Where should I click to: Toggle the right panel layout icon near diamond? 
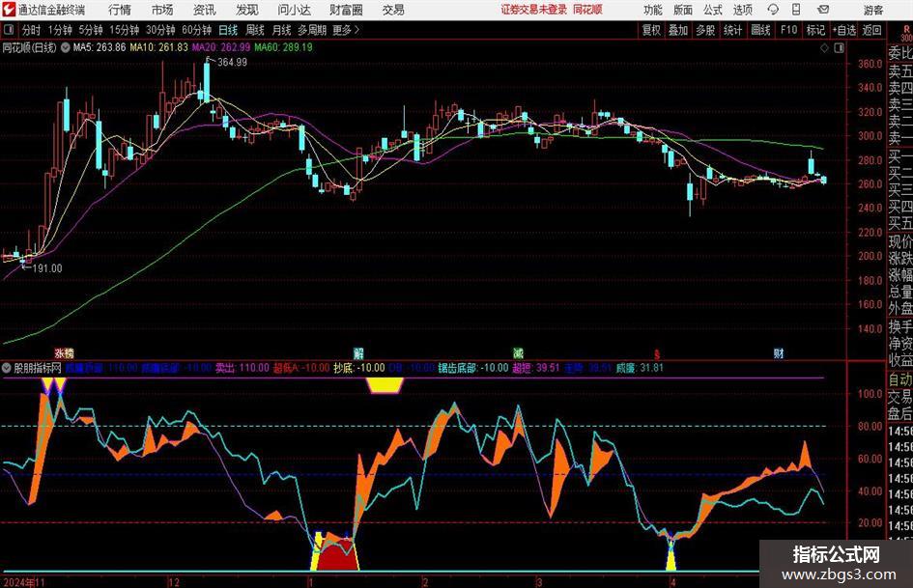(839, 48)
